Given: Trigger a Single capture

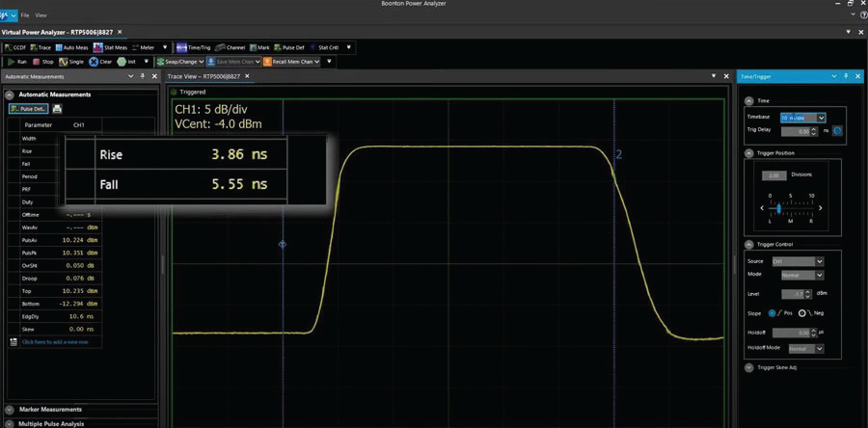Looking at the screenshot, I should [x=72, y=61].
